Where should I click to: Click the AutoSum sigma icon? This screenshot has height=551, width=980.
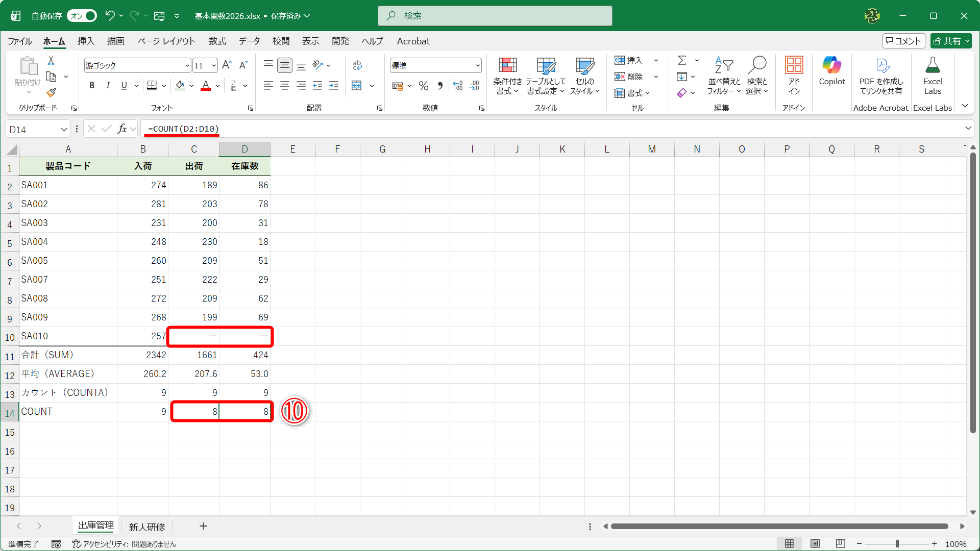tap(682, 60)
